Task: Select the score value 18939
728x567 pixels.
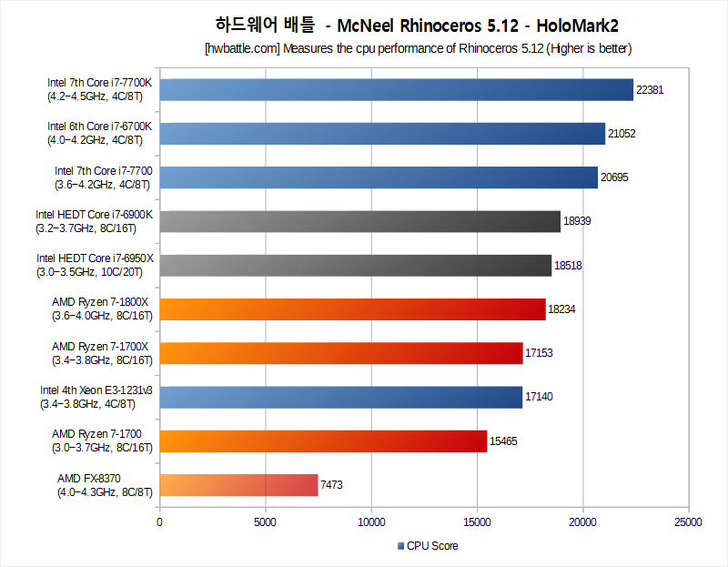Action: click(577, 221)
